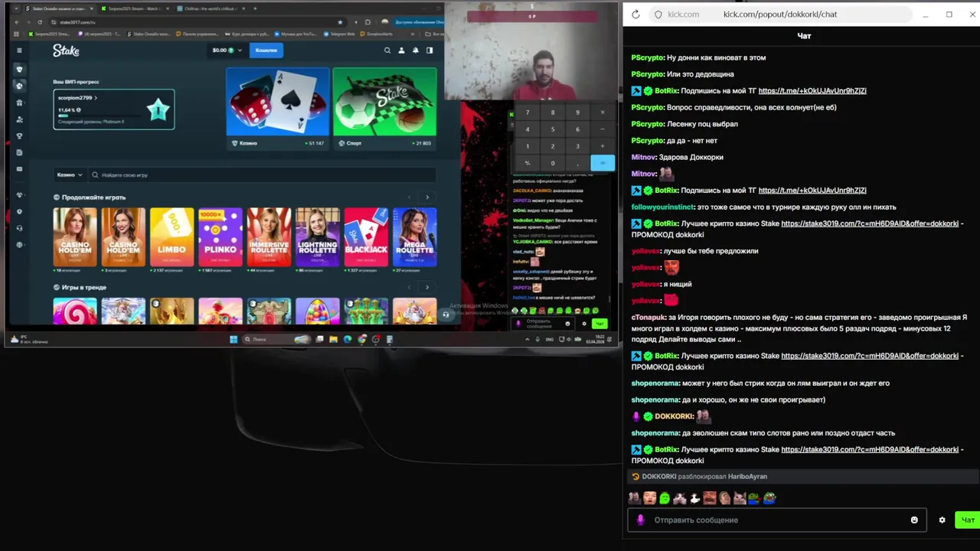Insert the white duck emote from quick emotes

[694, 498]
